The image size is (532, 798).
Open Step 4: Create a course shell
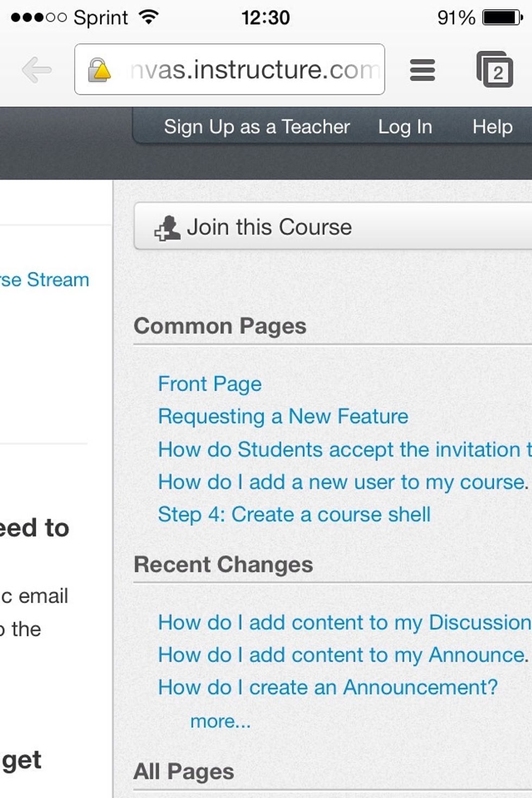point(294,514)
